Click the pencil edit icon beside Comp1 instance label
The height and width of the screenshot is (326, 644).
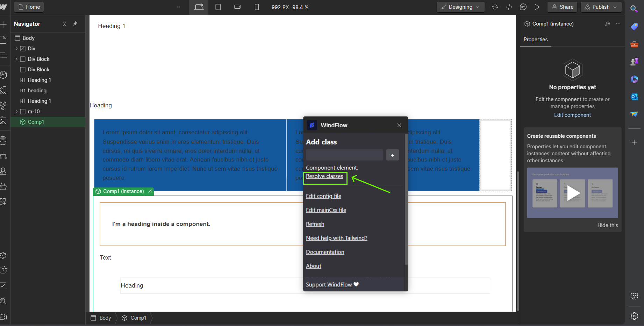pos(150,191)
